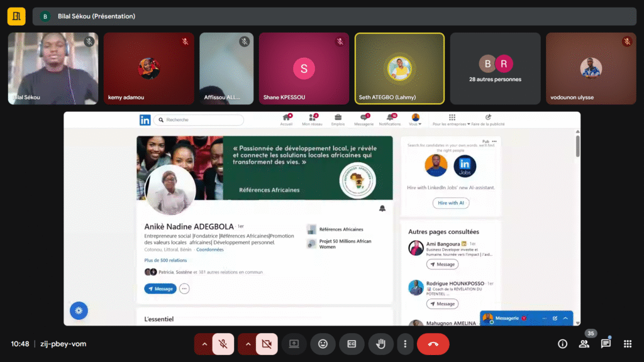Unmute the microphone

point(223,344)
